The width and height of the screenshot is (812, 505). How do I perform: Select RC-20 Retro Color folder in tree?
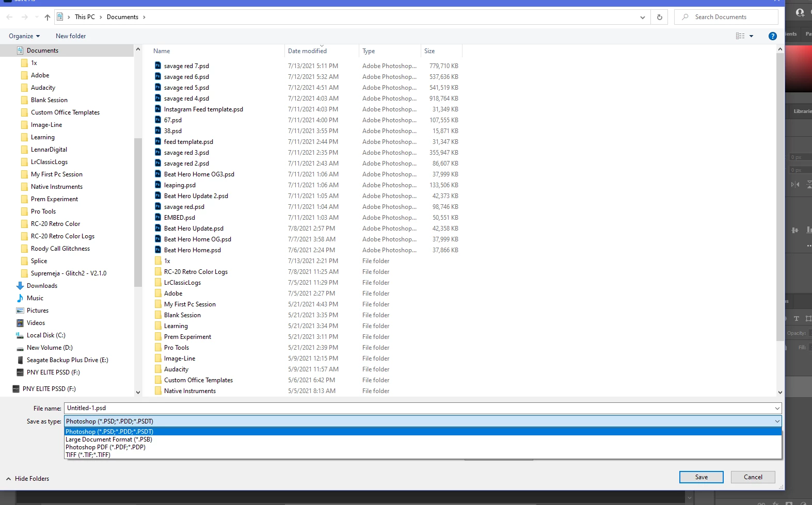click(x=55, y=224)
